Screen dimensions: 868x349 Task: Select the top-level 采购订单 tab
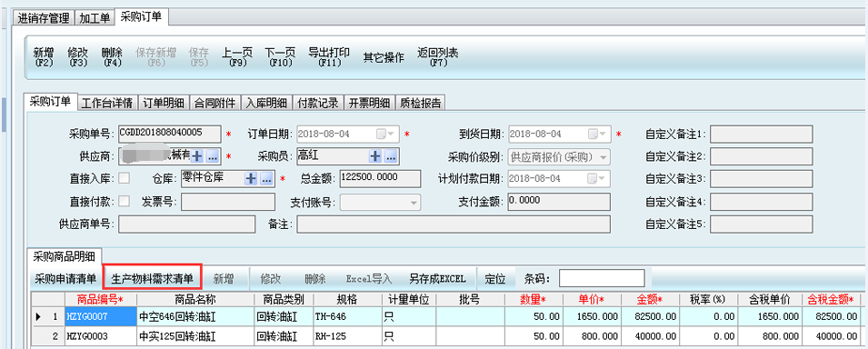click(141, 17)
